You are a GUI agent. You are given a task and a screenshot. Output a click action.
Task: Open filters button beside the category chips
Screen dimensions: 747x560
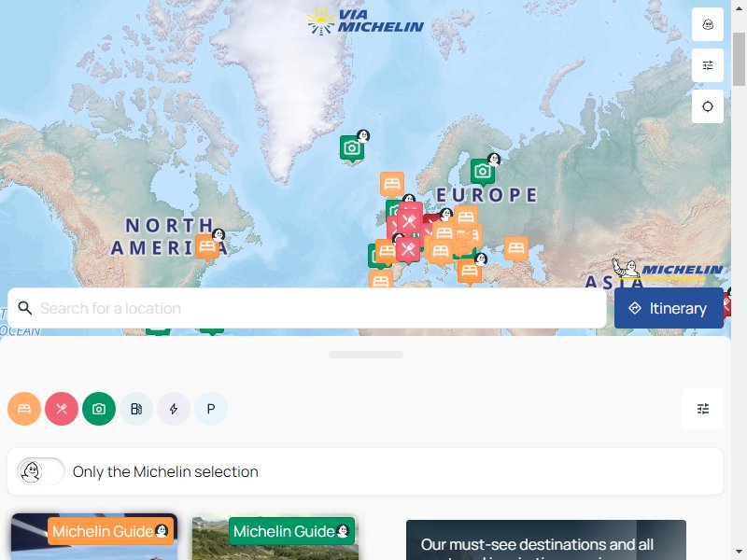click(x=703, y=409)
